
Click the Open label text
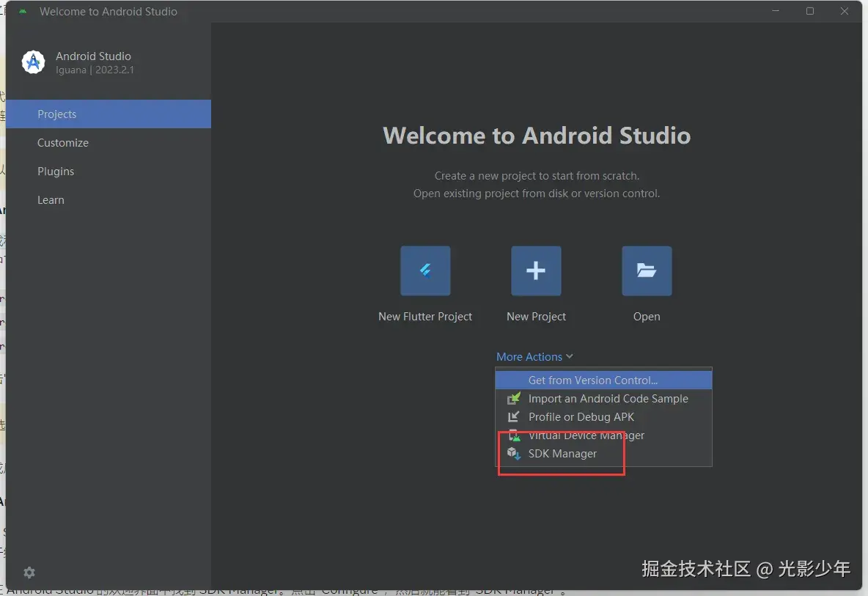pos(647,317)
